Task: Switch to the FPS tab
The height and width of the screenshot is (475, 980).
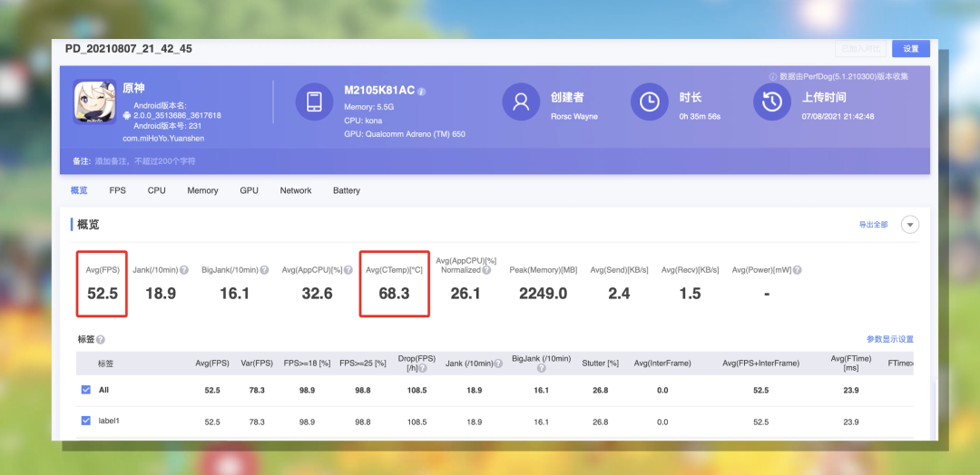Action: (117, 190)
